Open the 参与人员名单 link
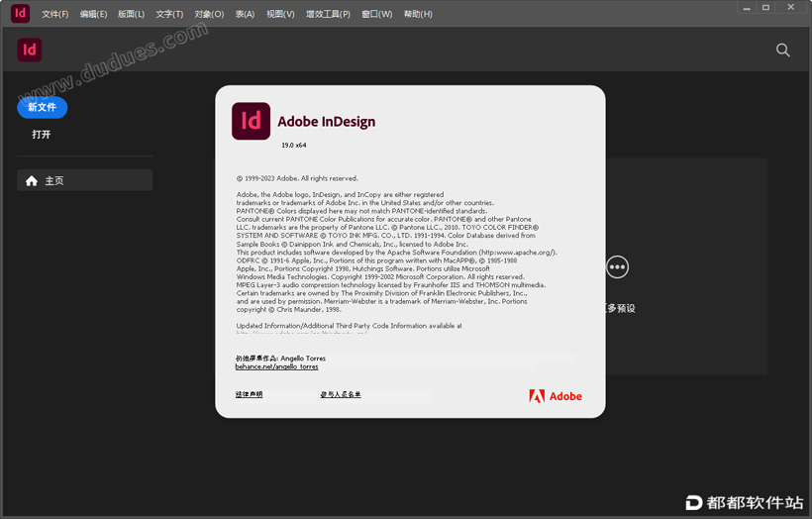Image resolution: width=812 pixels, height=519 pixels. [x=341, y=394]
